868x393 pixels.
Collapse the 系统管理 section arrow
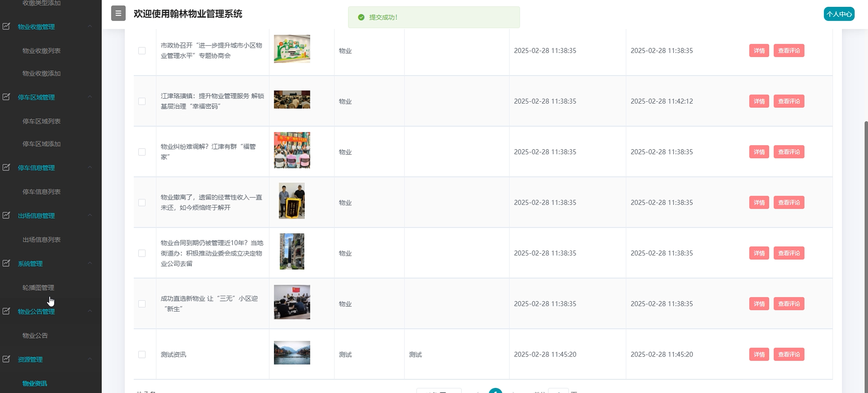point(90,263)
